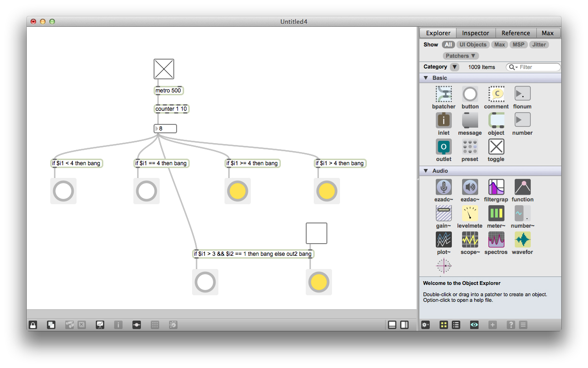Filter explorer by Max objects

500,45
